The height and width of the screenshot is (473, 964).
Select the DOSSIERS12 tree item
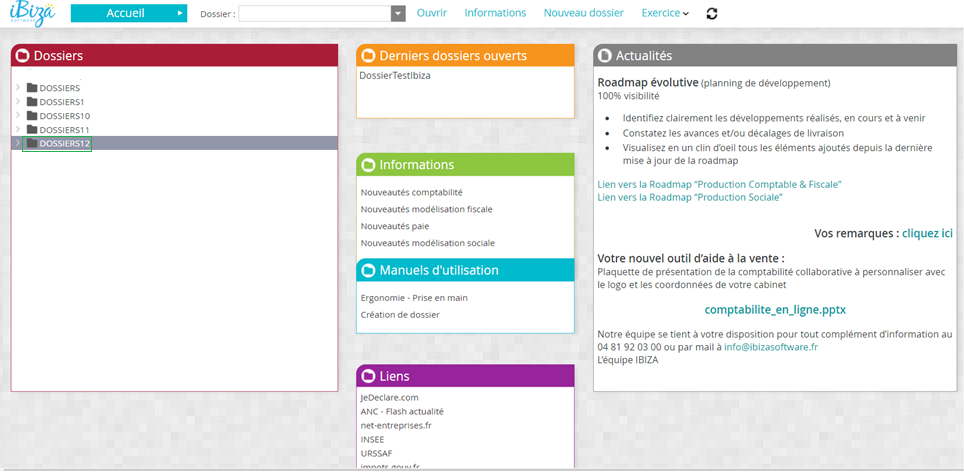coord(64,144)
